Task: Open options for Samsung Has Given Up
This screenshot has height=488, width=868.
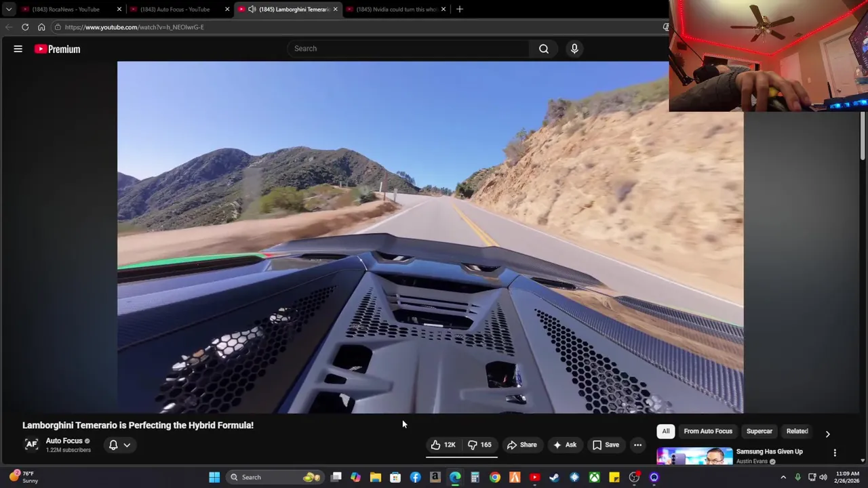Action: point(835,453)
